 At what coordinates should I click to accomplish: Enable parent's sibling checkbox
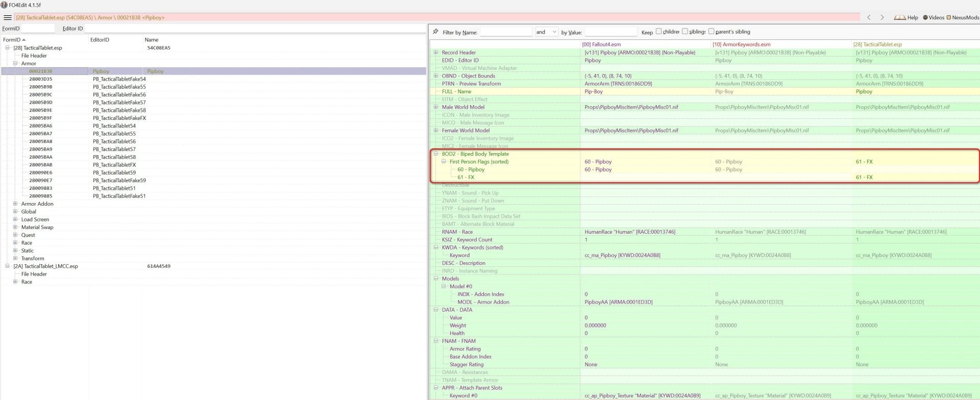[711, 32]
